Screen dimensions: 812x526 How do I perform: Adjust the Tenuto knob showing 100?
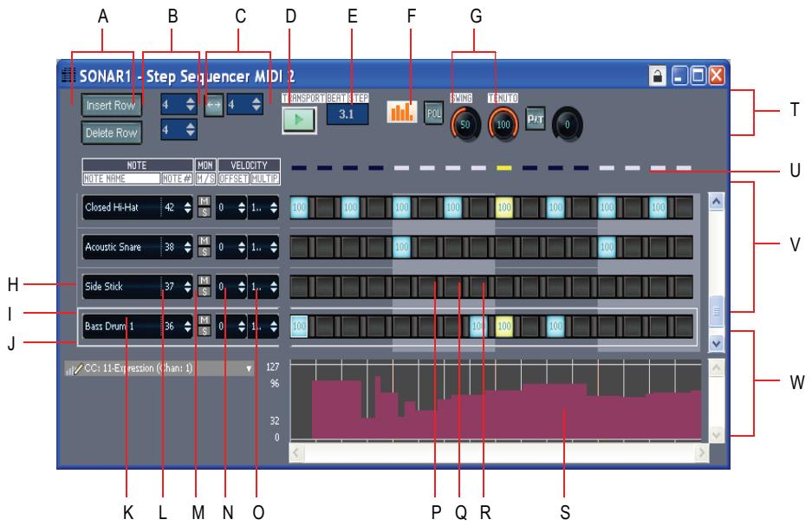503,124
